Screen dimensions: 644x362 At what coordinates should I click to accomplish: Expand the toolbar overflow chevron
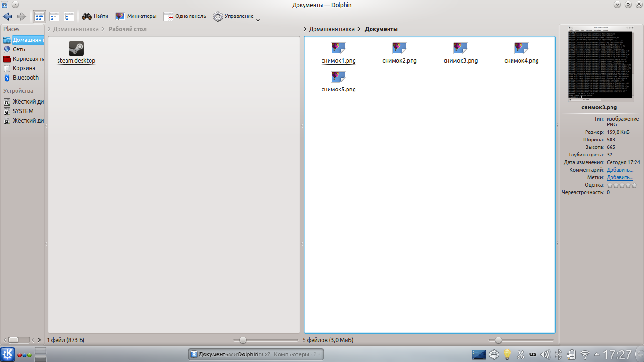(258, 20)
